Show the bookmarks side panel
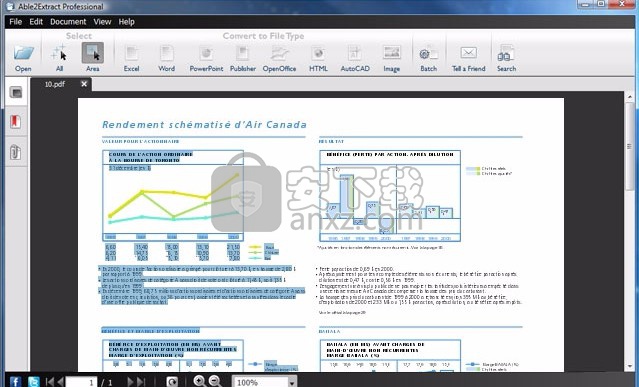The width and height of the screenshot is (639, 387). [x=15, y=121]
